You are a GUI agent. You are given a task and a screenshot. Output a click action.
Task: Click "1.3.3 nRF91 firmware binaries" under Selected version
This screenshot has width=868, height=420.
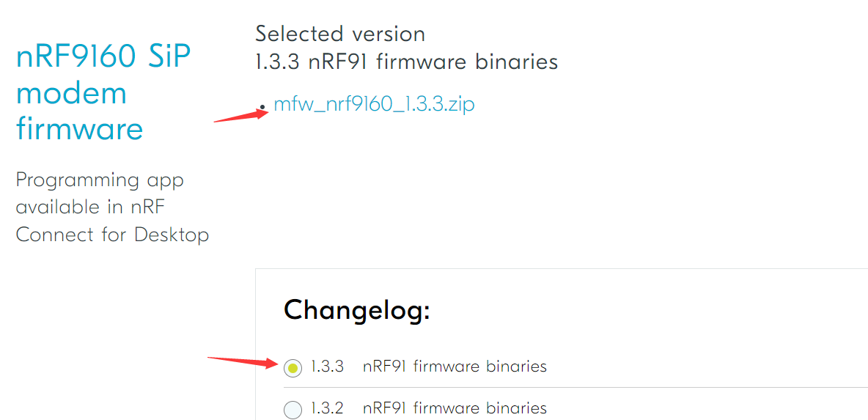click(406, 62)
